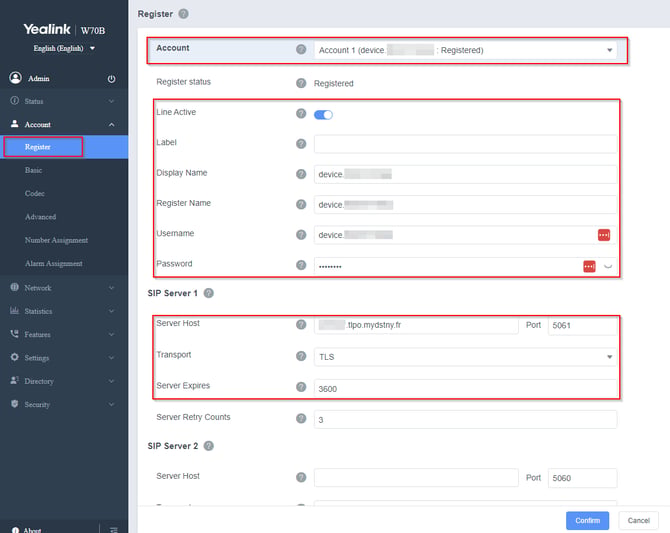670x533 pixels.
Task: Click the Password input field
Action: (x=465, y=266)
